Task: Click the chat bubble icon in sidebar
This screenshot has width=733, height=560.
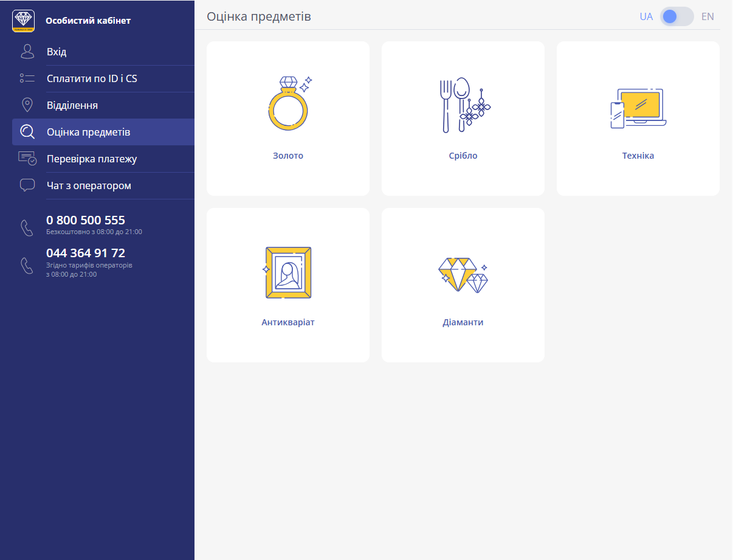Action: point(27,185)
